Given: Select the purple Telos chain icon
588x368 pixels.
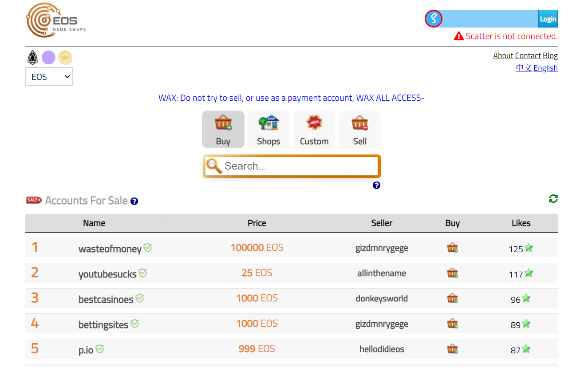Looking at the screenshot, I should tap(48, 58).
